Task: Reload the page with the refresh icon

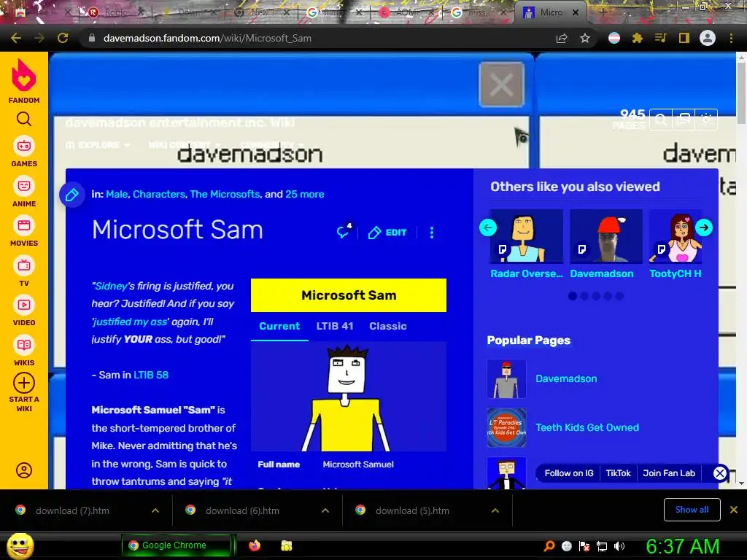Action: click(x=63, y=38)
